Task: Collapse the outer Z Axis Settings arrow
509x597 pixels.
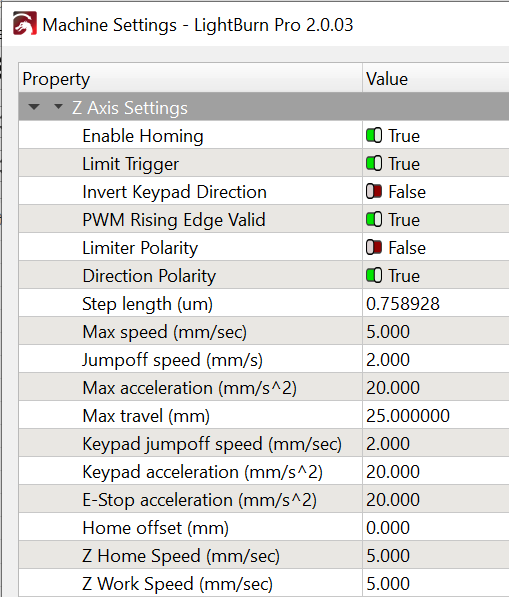Action: (34, 107)
